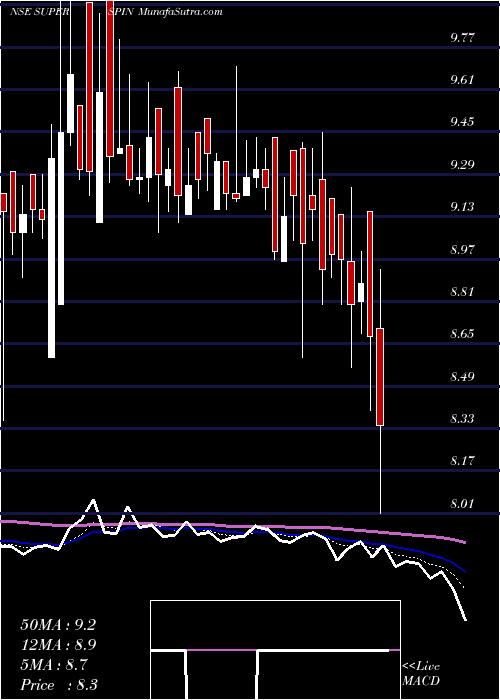This screenshot has width=500, height=700.
Task: Click the 9.13 price axis label
Action: pyautogui.click(x=462, y=207)
